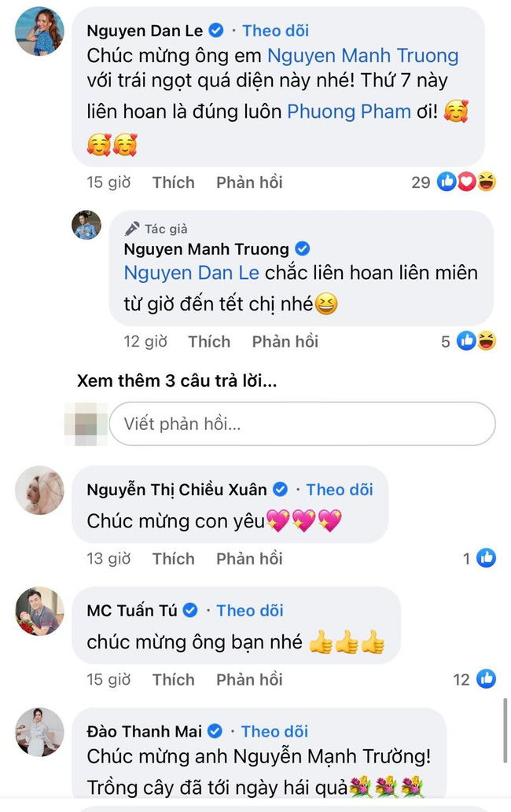This screenshot has height=812, width=511.
Task: Click MC Tuấn Tú's verified badge
Action: click(190, 611)
